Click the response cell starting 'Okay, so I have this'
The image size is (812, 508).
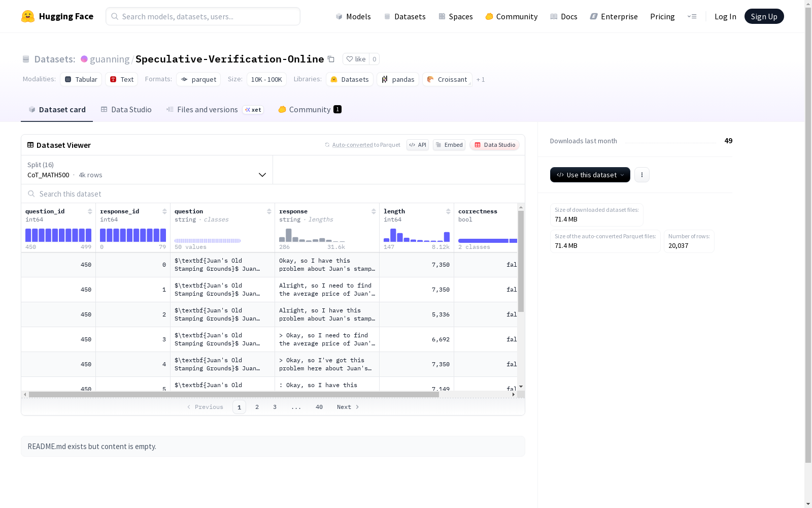coord(327,265)
